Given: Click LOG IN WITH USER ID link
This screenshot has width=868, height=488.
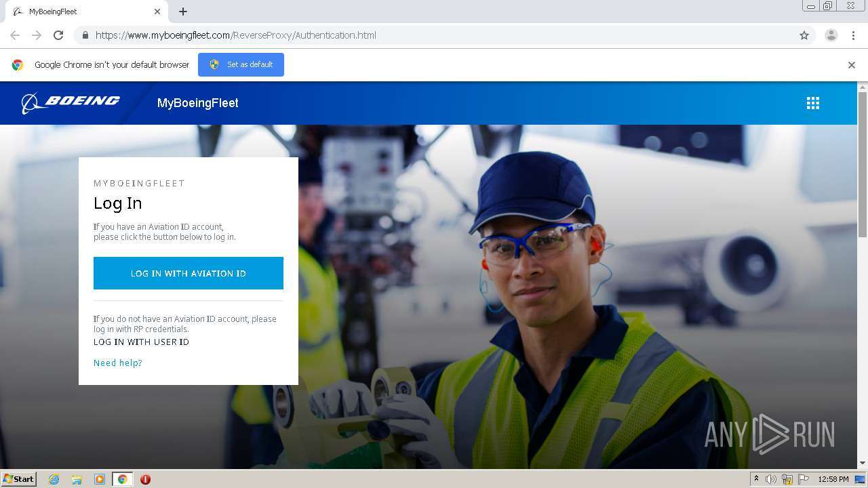Looking at the screenshot, I should click(141, 342).
